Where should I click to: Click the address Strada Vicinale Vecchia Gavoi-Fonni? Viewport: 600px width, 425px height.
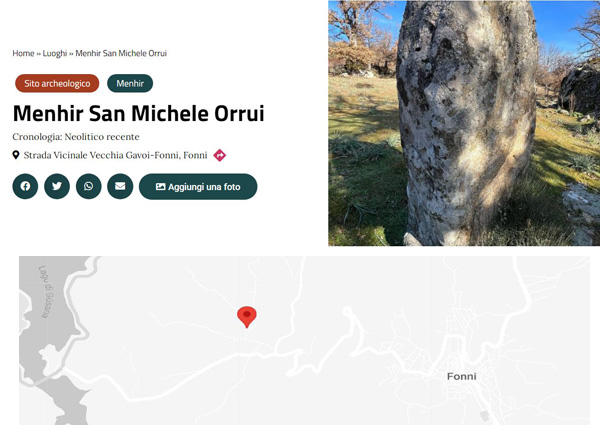click(101, 155)
